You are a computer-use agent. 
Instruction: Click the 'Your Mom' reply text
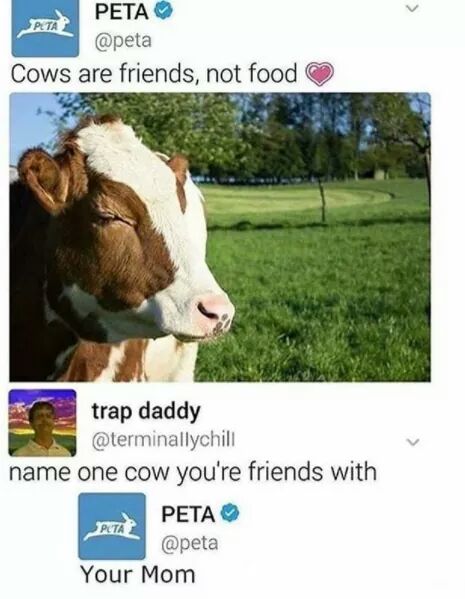click(x=138, y=574)
